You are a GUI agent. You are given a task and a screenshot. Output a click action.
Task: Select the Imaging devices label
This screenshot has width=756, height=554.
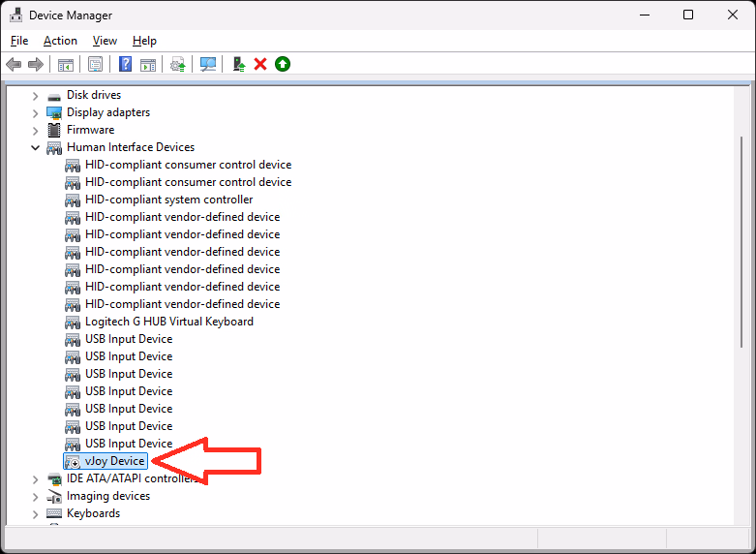(108, 496)
